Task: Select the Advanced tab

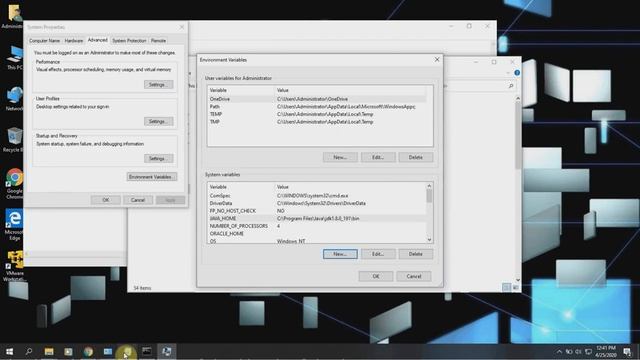Action: tap(98, 40)
